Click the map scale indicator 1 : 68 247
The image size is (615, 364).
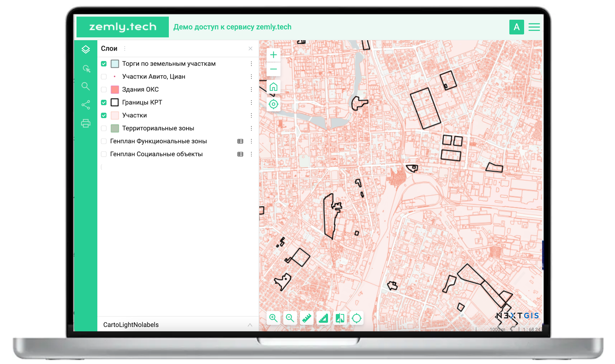pos(533,329)
